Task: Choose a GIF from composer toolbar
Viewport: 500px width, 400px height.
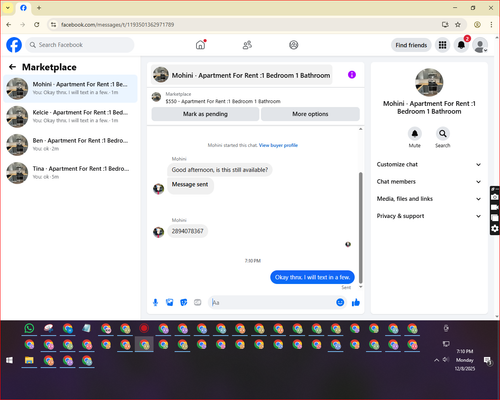Action: (x=198, y=302)
